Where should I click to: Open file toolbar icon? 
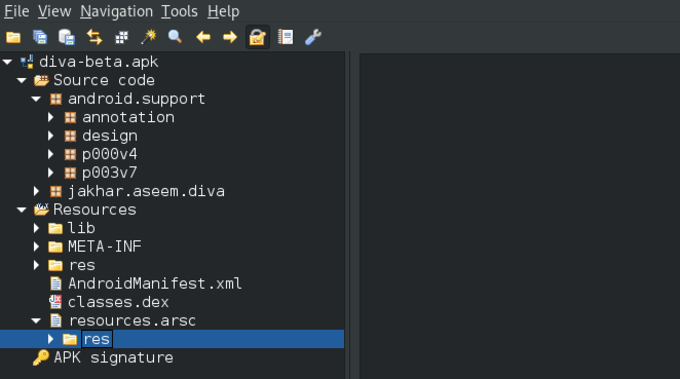pyautogui.click(x=13, y=37)
